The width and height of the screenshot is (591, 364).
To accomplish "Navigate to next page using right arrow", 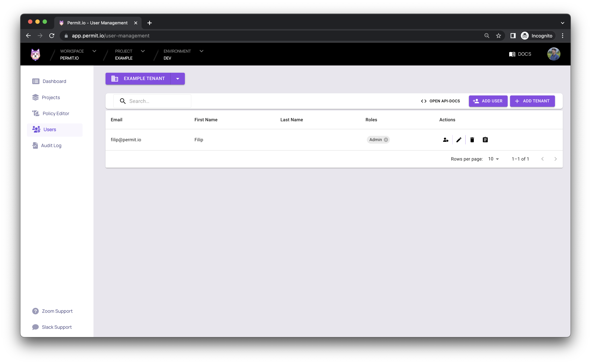I will pos(556,159).
